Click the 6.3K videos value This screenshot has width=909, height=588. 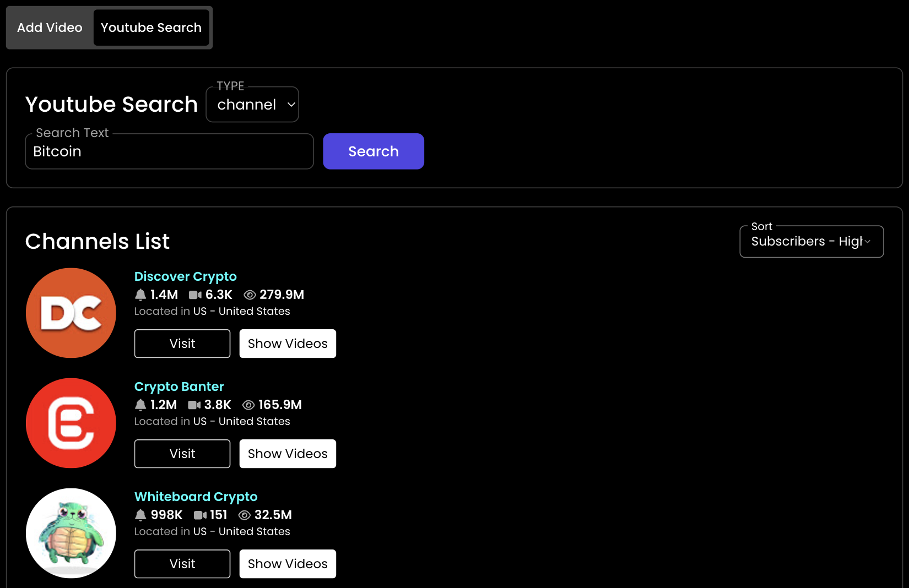[219, 295]
